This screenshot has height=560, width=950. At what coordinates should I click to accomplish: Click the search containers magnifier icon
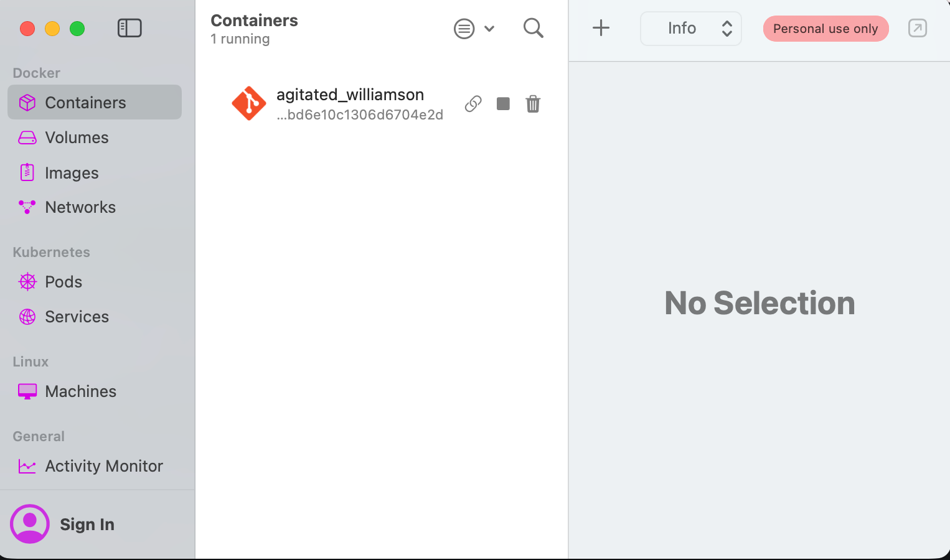[x=534, y=28]
